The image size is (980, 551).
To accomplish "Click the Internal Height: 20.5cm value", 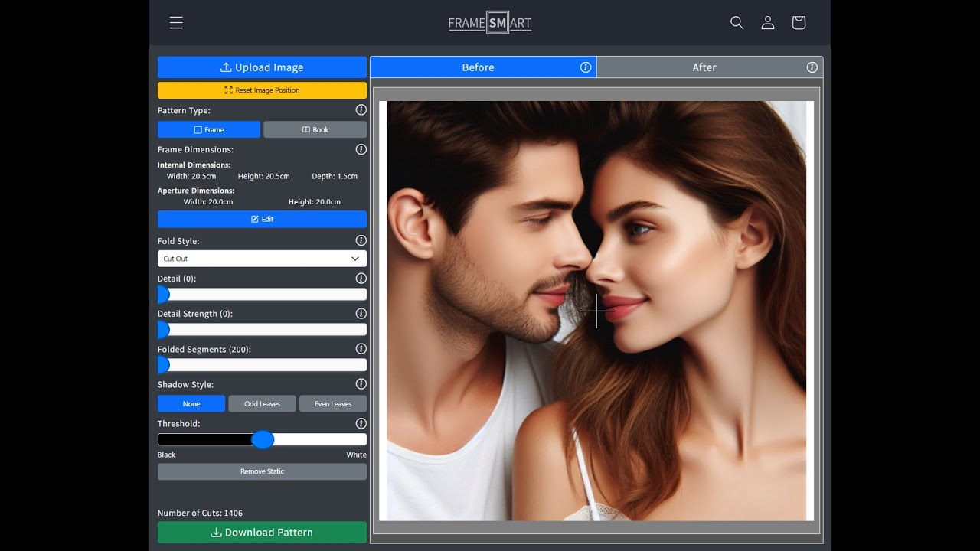I will point(264,176).
